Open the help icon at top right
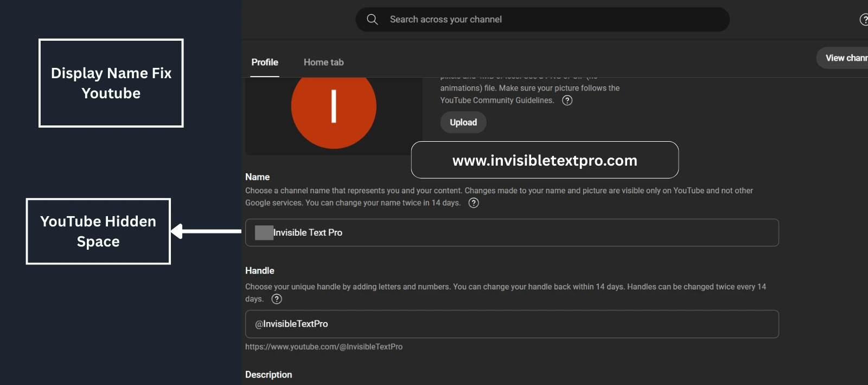868x385 pixels. click(864, 20)
